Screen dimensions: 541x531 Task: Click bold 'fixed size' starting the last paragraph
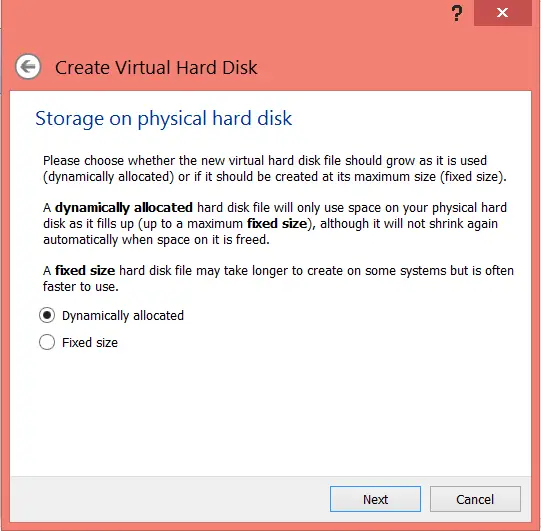point(85,271)
